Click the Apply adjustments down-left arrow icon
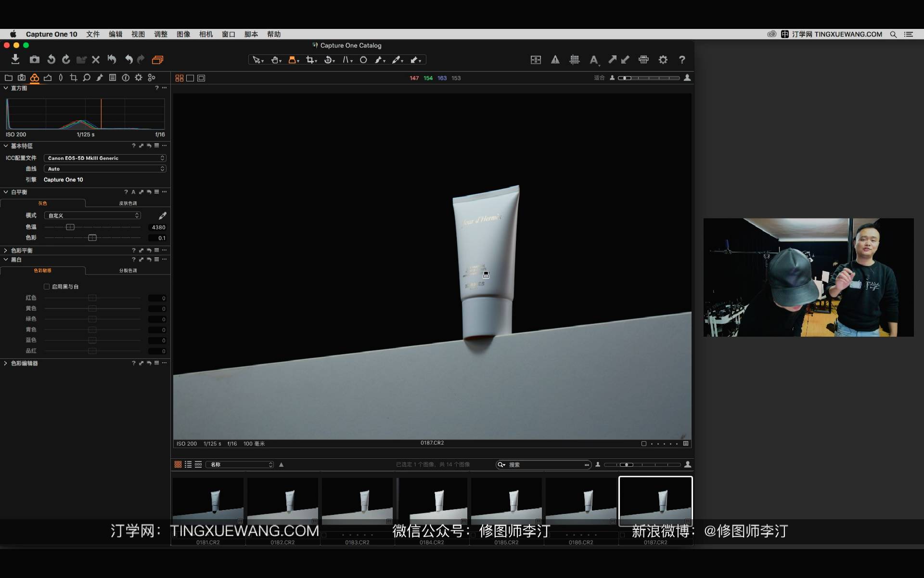The width and height of the screenshot is (924, 578). tap(625, 59)
